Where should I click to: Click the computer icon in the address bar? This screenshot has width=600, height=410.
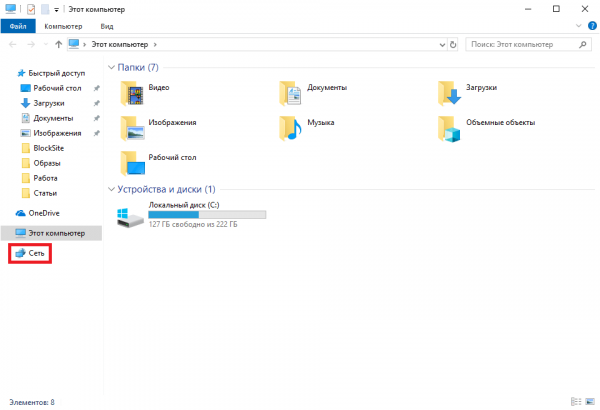coord(74,44)
